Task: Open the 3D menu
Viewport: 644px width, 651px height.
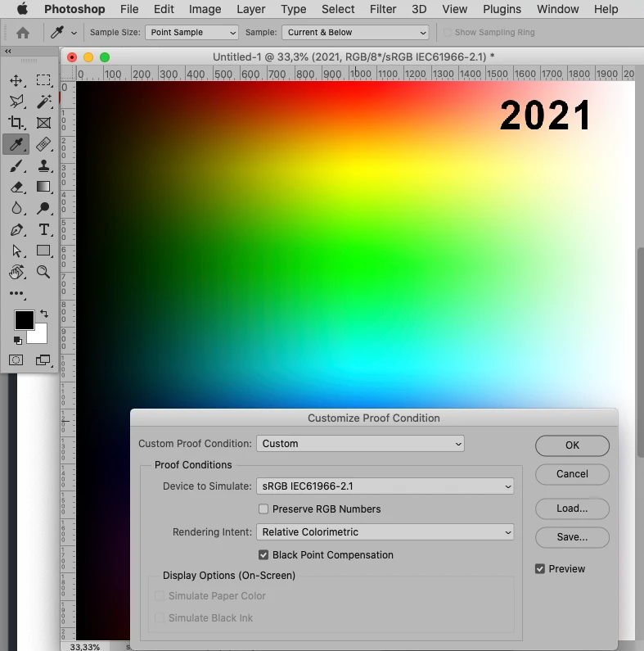Action: tap(419, 9)
